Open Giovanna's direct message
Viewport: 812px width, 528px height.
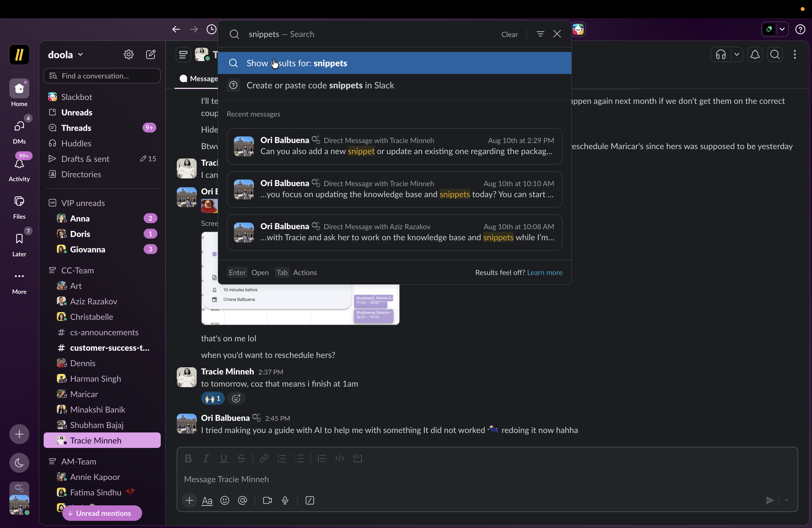pyautogui.click(x=102, y=249)
